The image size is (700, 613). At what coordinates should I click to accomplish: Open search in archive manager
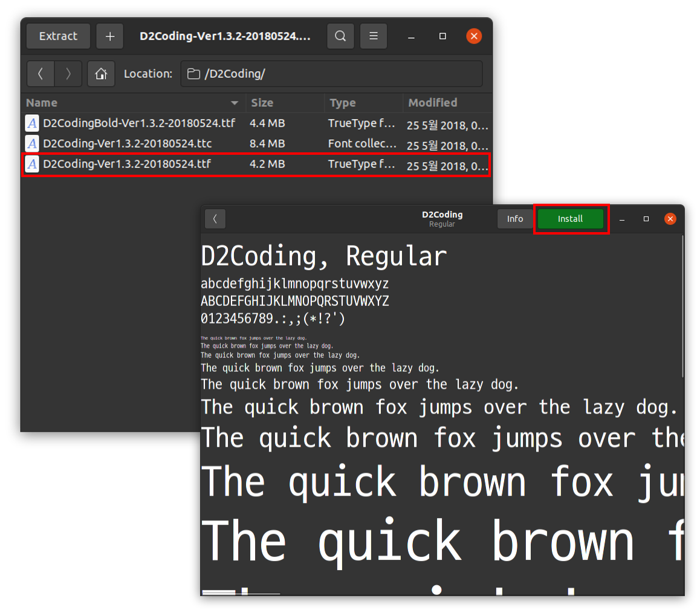(340, 36)
